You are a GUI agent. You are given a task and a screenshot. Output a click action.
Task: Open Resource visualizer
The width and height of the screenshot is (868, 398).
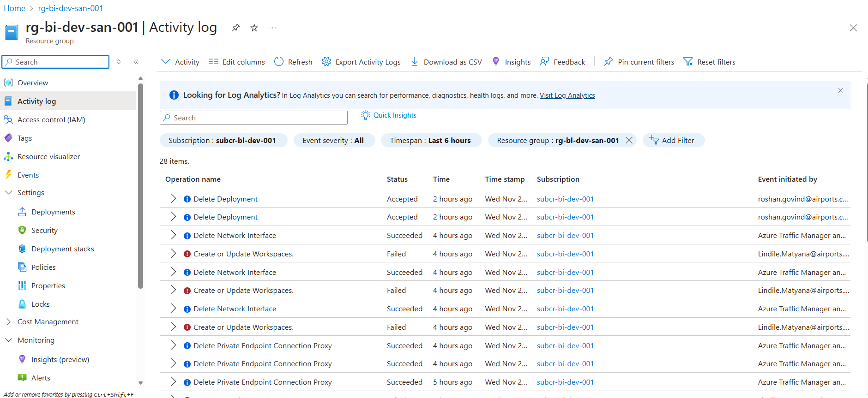click(x=68, y=156)
